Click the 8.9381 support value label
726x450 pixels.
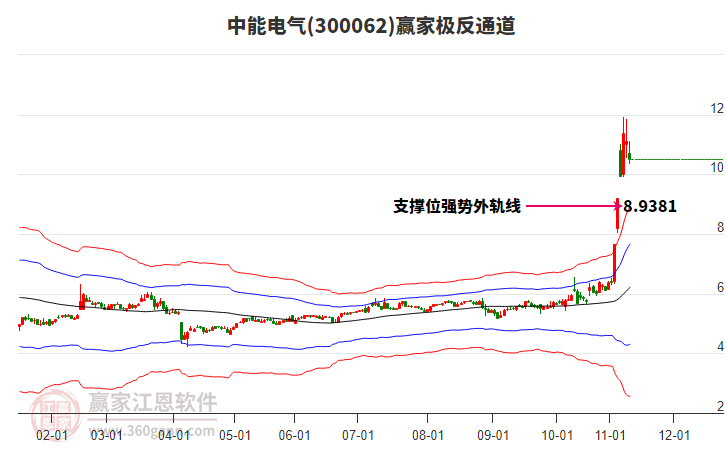[650, 206]
